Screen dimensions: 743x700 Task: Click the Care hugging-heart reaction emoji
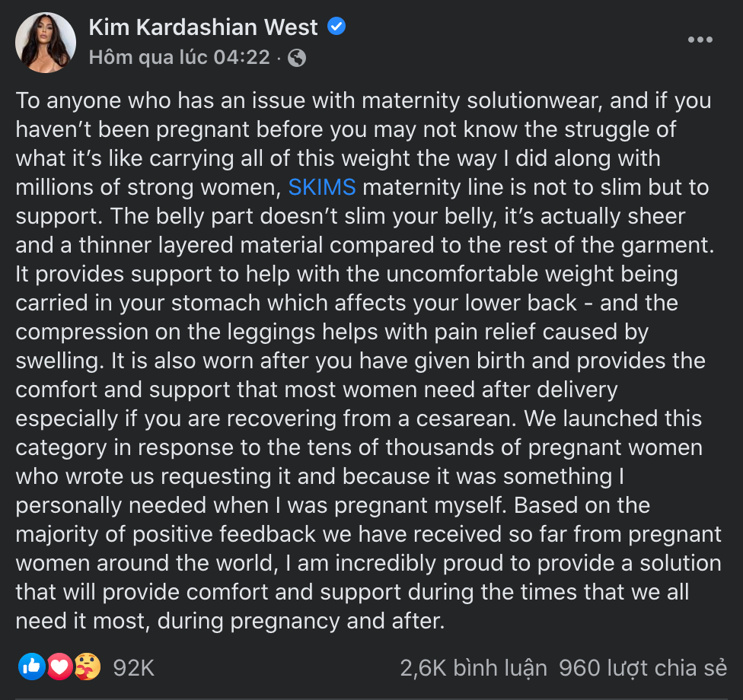point(88,667)
